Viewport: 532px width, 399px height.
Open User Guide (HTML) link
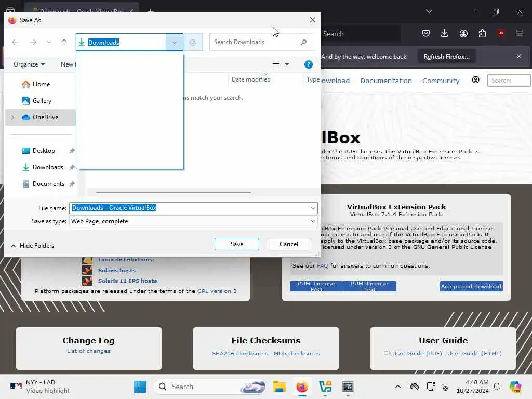[x=474, y=353]
